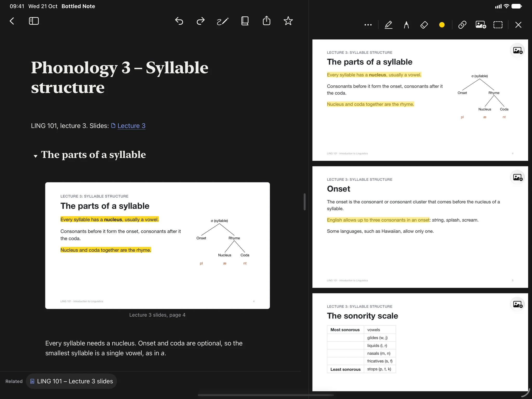Click highlighted 'English allows up to three consonants' text

click(378, 220)
